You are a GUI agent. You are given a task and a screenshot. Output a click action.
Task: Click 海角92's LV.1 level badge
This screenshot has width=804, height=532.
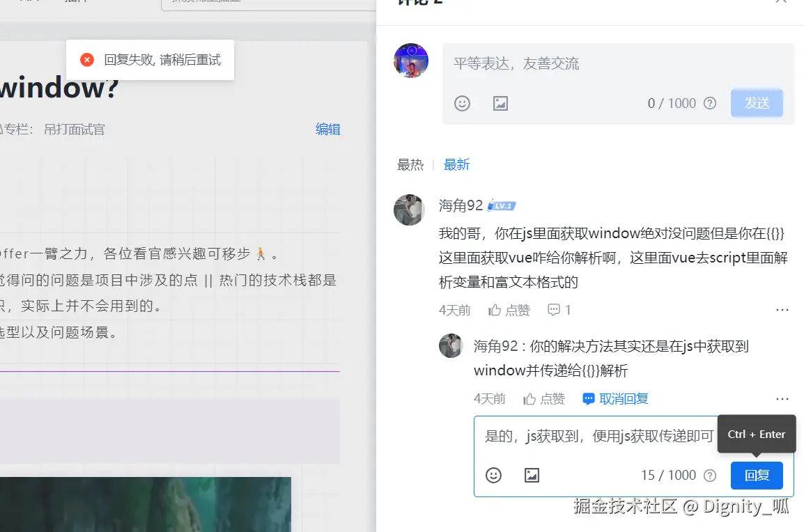[x=501, y=205]
